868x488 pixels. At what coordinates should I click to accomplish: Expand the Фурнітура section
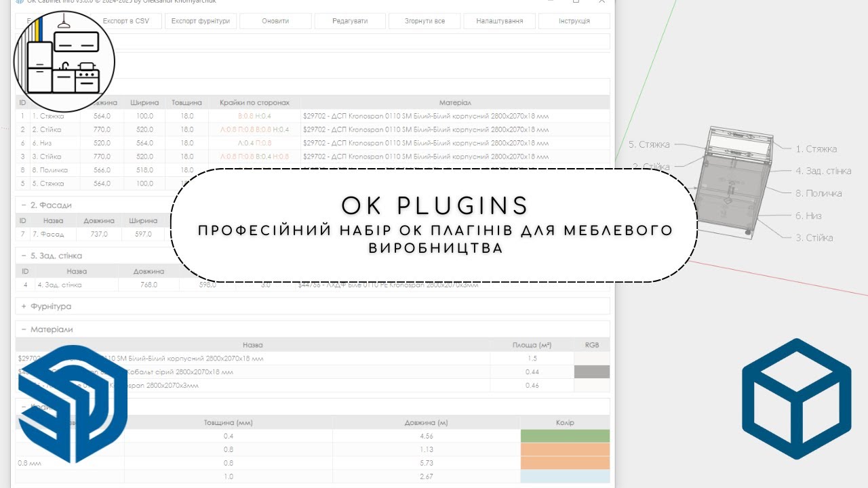point(24,306)
